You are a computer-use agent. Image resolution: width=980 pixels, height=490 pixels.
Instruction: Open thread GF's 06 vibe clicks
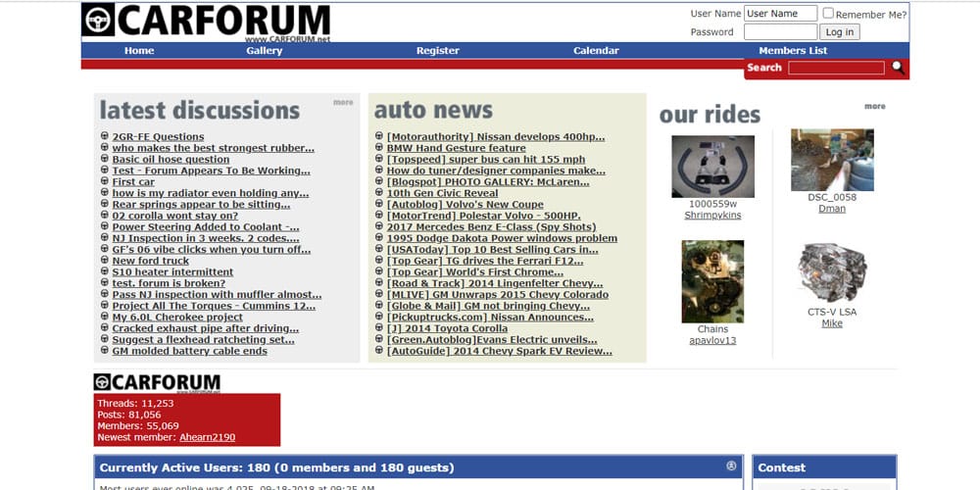pyautogui.click(x=212, y=249)
